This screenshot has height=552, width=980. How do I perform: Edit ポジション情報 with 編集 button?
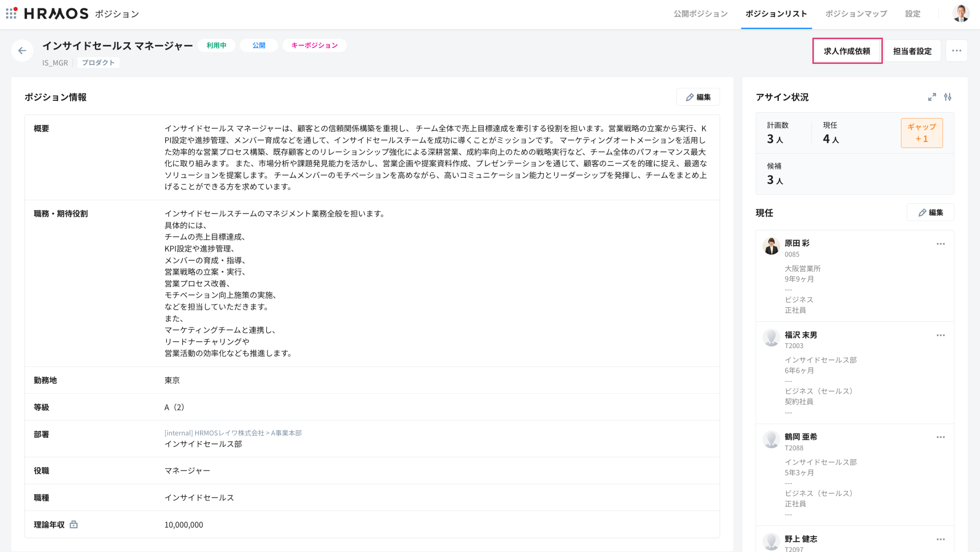click(698, 97)
